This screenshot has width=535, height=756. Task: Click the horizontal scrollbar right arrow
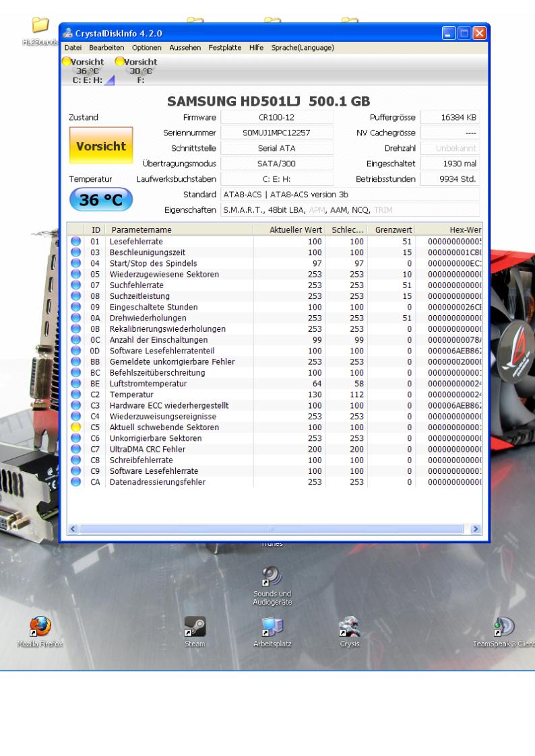(x=476, y=529)
